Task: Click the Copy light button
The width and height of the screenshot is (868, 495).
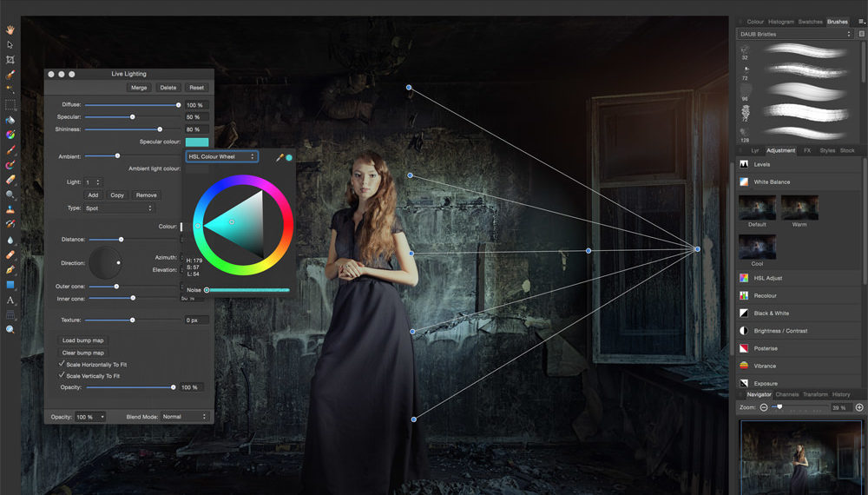Action: [117, 195]
